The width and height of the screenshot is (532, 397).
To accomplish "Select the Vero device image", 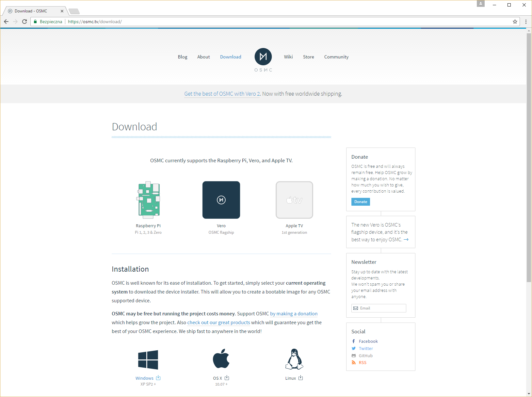I will 221,200.
